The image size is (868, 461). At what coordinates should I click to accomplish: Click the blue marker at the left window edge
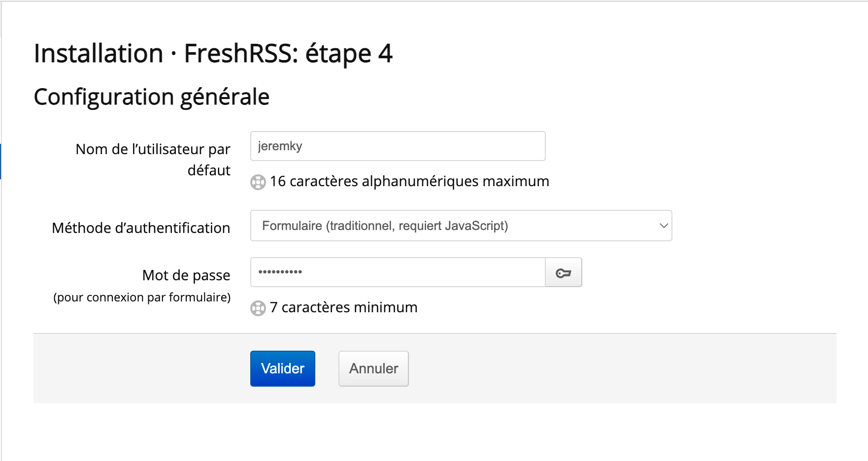[x=0, y=162]
